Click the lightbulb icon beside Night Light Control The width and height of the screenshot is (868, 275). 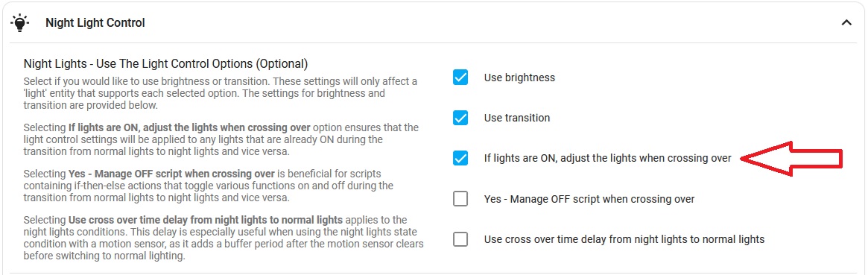pyautogui.click(x=19, y=22)
